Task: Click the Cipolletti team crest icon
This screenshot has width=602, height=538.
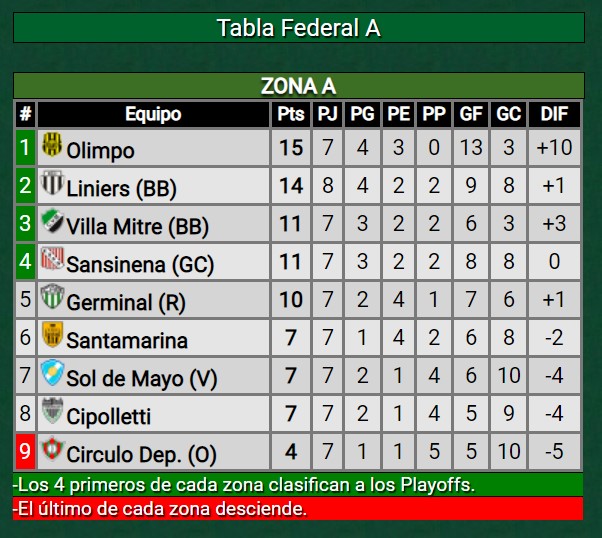Action: pyautogui.click(x=51, y=412)
